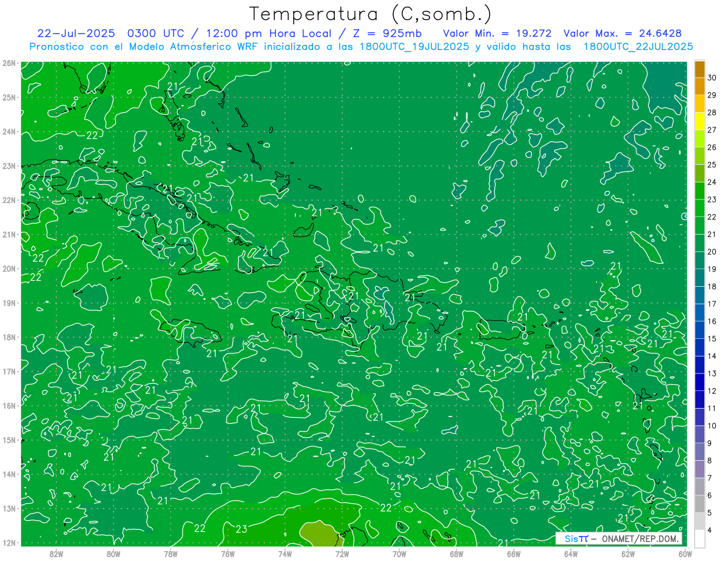Click the "78W" longitude label
The image size is (728, 562).
click(x=170, y=553)
